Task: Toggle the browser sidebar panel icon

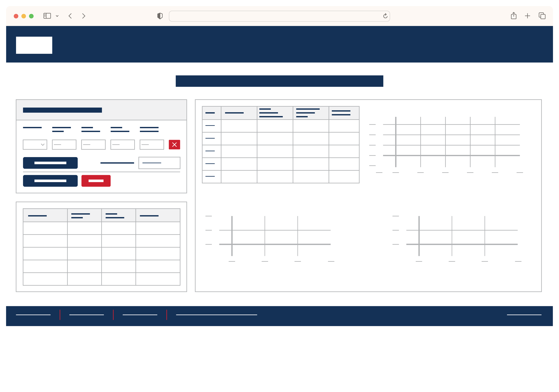Action: (47, 16)
